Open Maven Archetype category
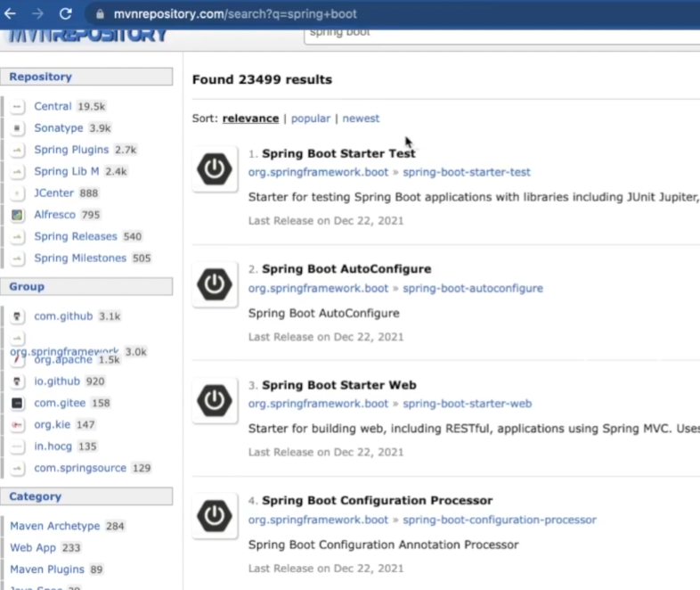700x590 pixels. [55, 526]
